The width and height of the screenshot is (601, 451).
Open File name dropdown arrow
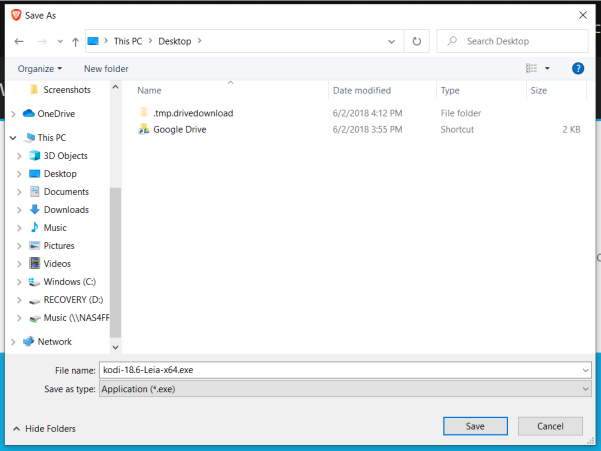(x=585, y=370)
